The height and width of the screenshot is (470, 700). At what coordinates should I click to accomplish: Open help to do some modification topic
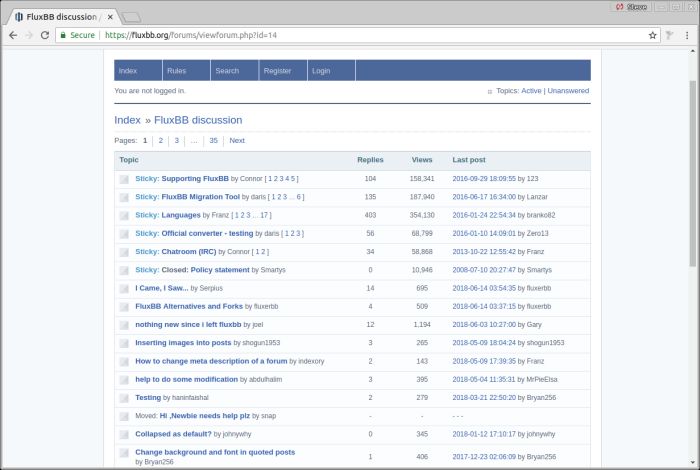point(187,379)
